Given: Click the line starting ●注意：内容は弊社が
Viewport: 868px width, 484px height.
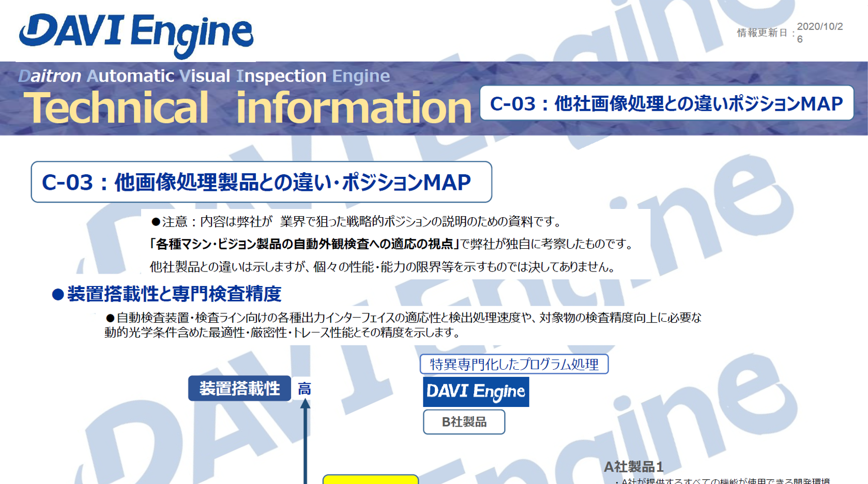Looking at the screenshot, I should pos(357,222).
